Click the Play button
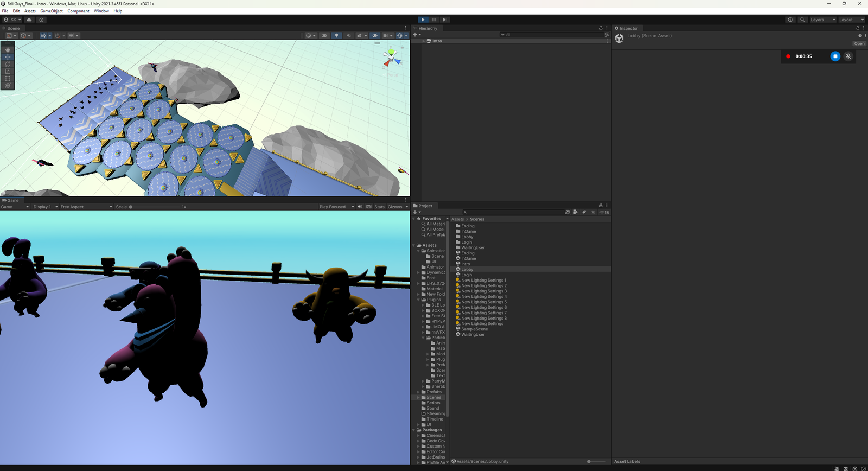 (x=423, y=20)
